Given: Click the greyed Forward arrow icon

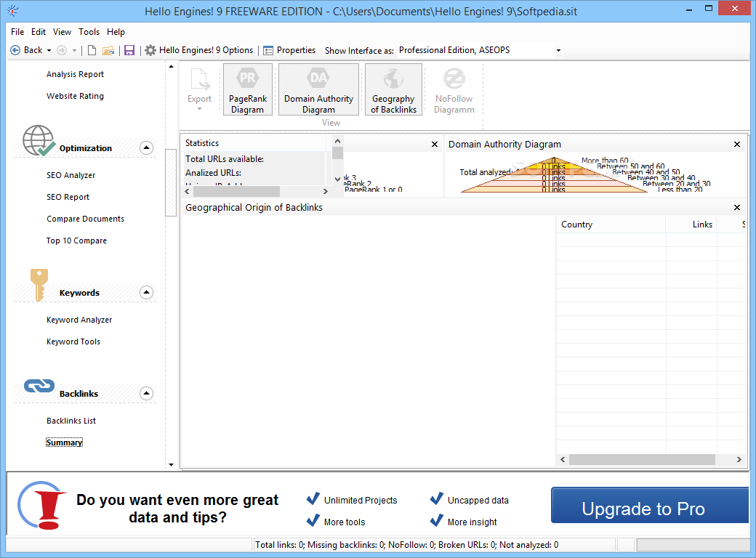Looking at the screenshot, I should (62, 50).
